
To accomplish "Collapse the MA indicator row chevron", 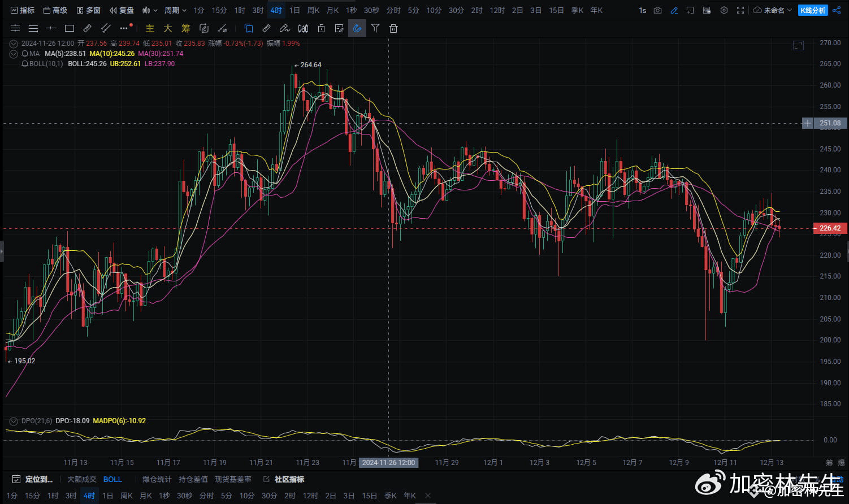I will (x=14, y=54).
